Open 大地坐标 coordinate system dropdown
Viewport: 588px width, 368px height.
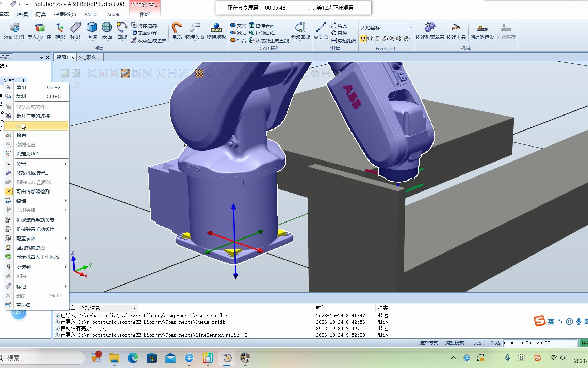386,28
